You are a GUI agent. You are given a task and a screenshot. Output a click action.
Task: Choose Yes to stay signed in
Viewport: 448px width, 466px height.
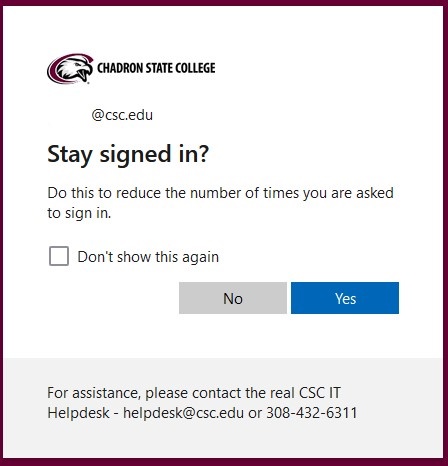[x=345, y=298]
